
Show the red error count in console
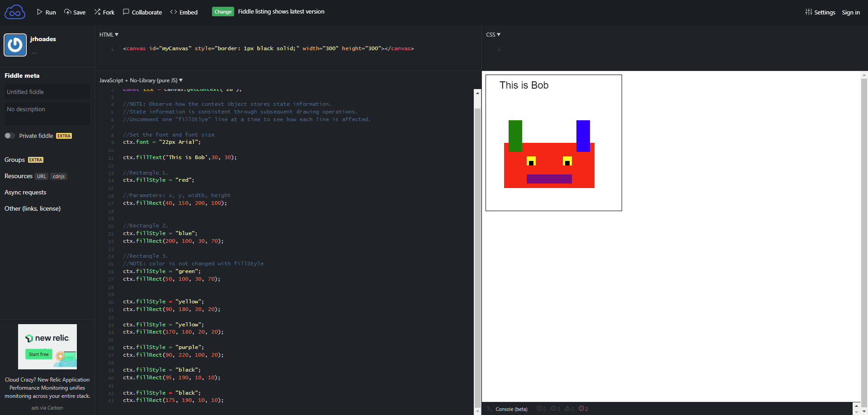point(583,409)
